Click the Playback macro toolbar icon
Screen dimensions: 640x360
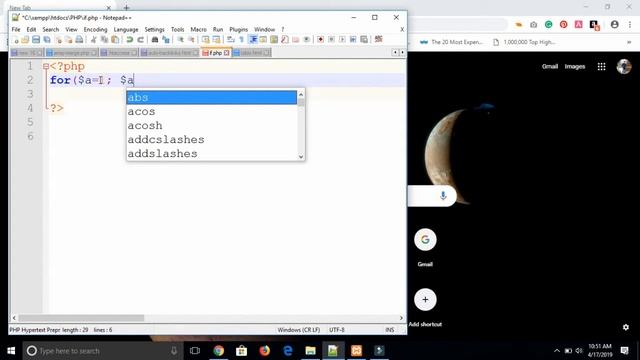tap(342, 40)
